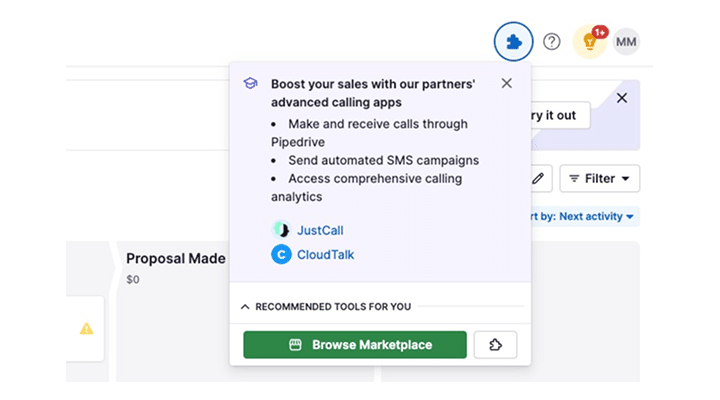Click the CloudTalk app logo

(x=281, y=254)
